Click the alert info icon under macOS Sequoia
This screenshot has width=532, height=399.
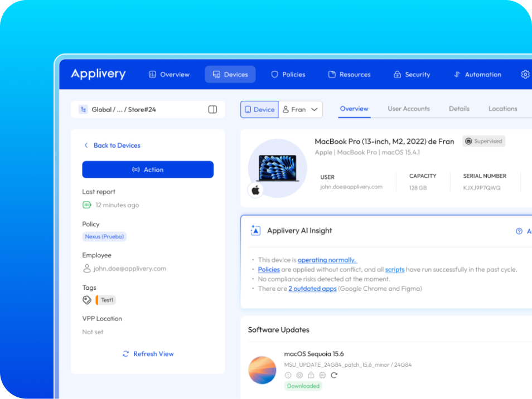[x=288, y=375]
